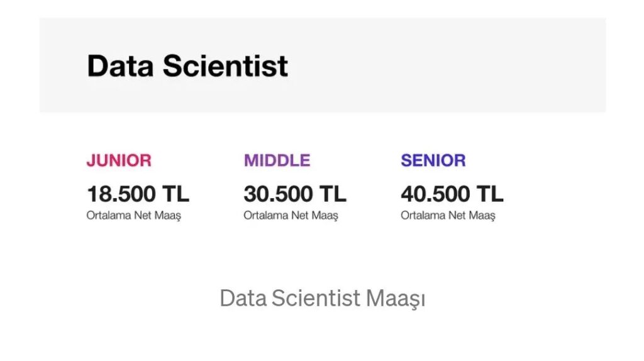Click the word "Data" in the bold heading
Image resolution: width=644 pixels, height=361 pixels.
pos(119,66)
